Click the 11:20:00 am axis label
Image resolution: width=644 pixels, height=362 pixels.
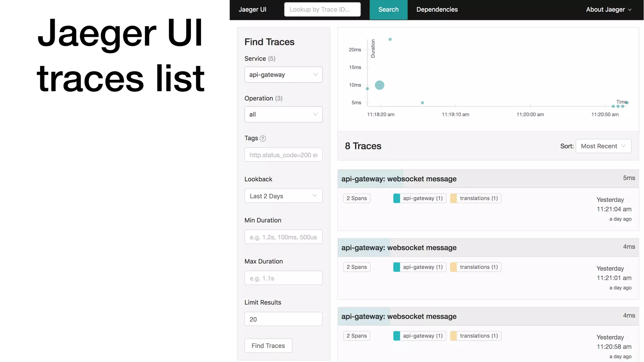point(530,114)
